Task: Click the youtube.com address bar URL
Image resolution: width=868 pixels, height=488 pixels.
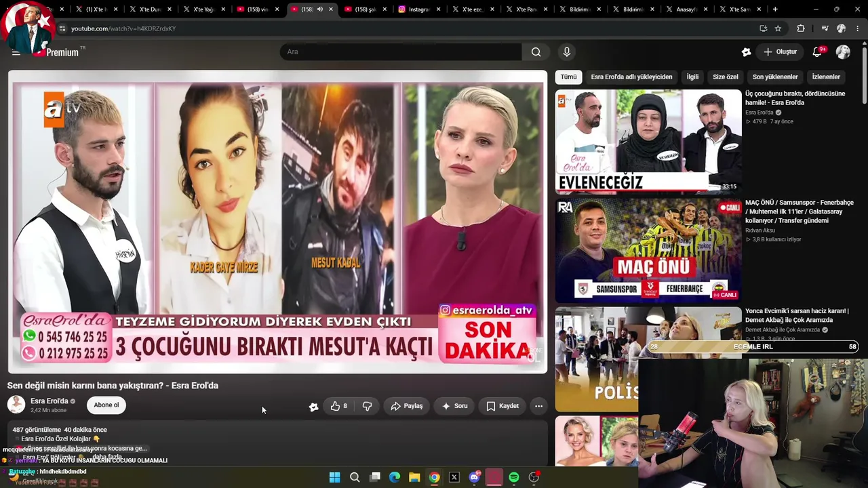Action: pyautogui.click(x=123, y=28)
